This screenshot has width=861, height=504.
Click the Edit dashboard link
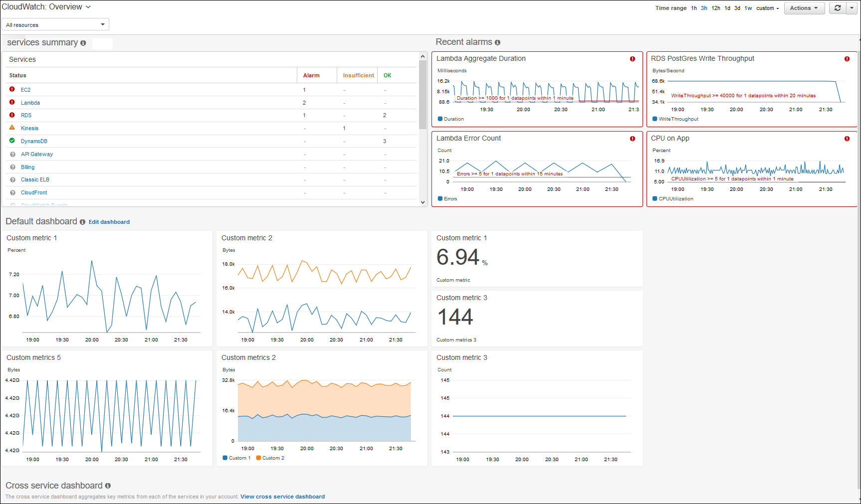tap(109, 222)
